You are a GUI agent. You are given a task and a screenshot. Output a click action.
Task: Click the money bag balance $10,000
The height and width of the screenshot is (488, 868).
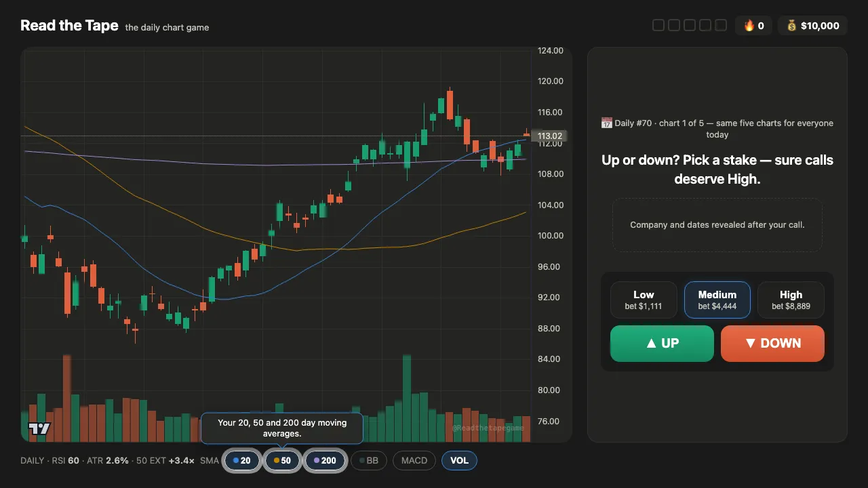tap(812, 26)
